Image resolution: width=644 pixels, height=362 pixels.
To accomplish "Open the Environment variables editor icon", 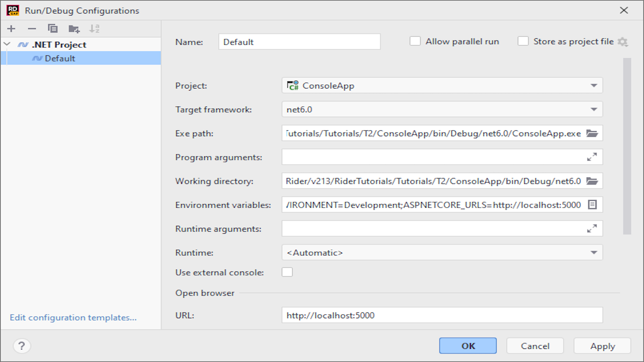I will point(592,205).
